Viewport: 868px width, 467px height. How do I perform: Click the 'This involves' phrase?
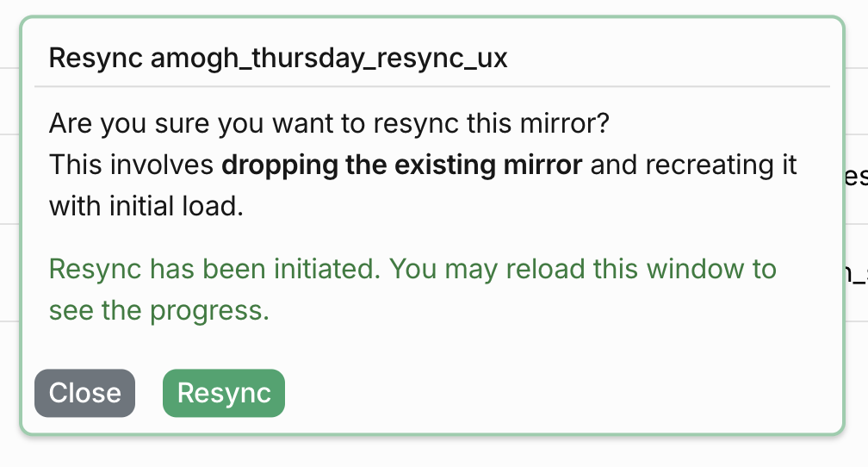pyautogui.click(x=131, y=165)
